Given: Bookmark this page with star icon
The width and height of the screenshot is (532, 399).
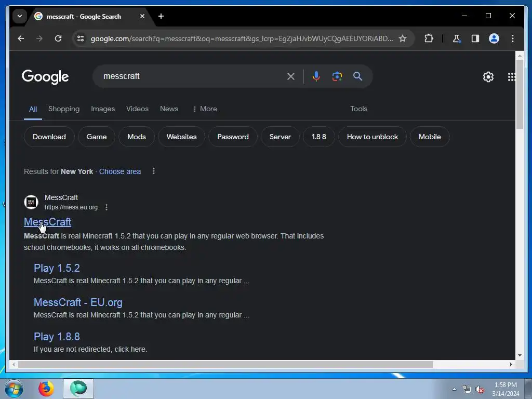Looking at the screenshot, I should point(403,38).
